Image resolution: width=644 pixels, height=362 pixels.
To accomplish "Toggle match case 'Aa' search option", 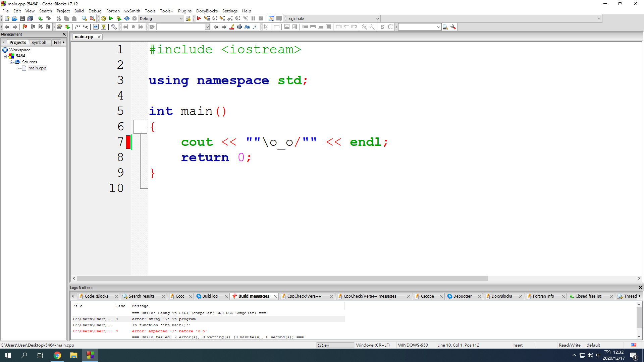I will pos(247,27).
